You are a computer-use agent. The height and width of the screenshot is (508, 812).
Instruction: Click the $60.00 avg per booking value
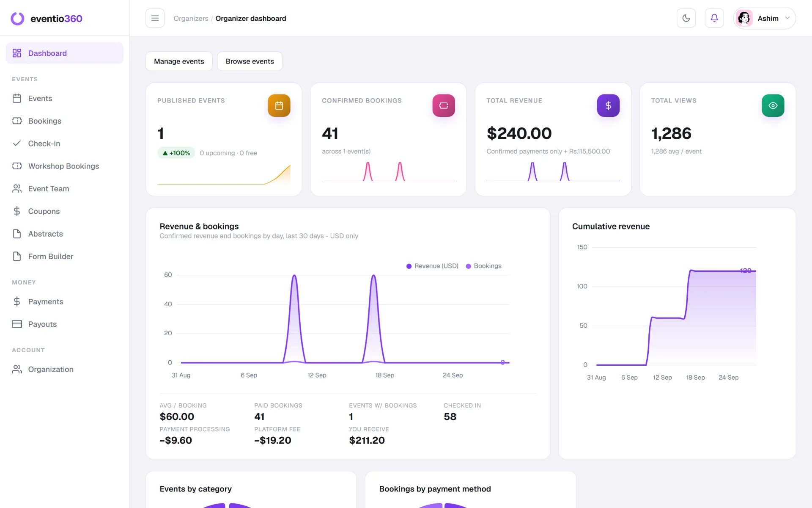coord(177,417)
